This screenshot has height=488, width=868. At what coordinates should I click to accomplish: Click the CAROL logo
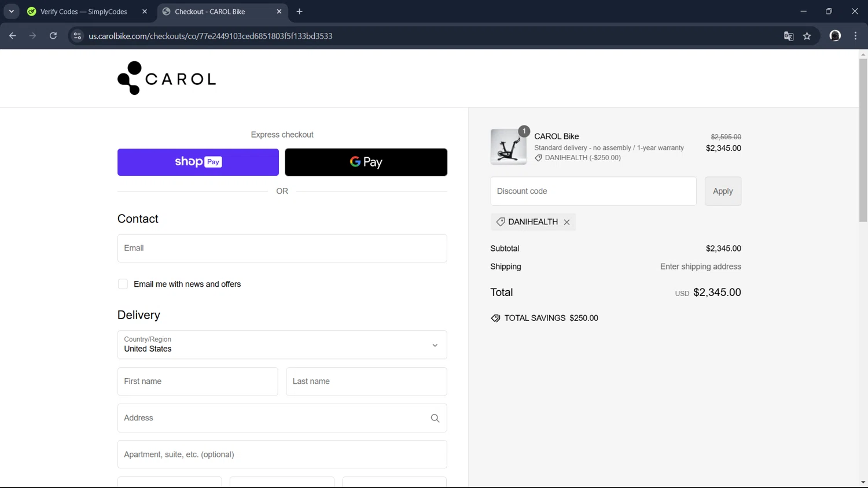pos(167,78)
